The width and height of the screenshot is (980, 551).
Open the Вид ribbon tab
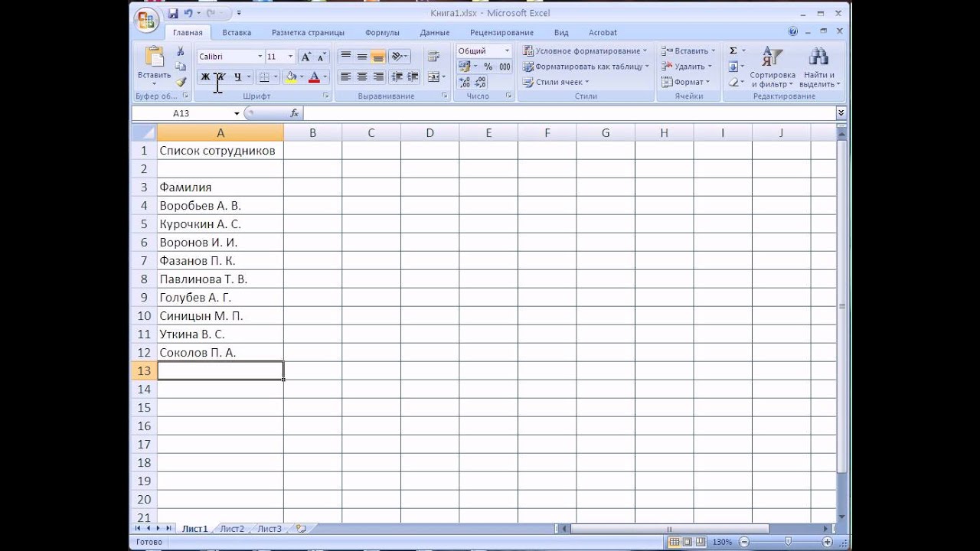click(561, 33)
